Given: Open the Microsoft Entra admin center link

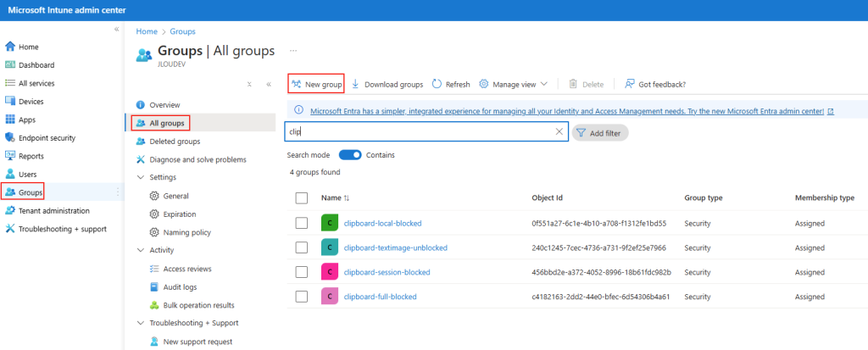Looking at the screenshot, I should pyautogui.click(x=572, y=111).
